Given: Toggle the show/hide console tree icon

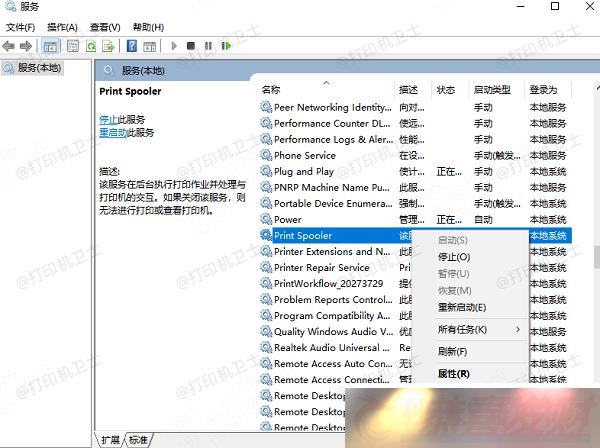Looking at the screenshot, I should click(50, 46).
